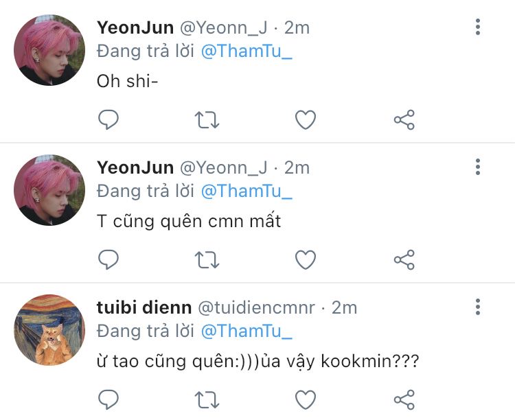Image resolution: width=515 pixels, height=420 pixels.
Task: Reply to the "Oh shi-" tweet
Action: (x=108, y=119)
